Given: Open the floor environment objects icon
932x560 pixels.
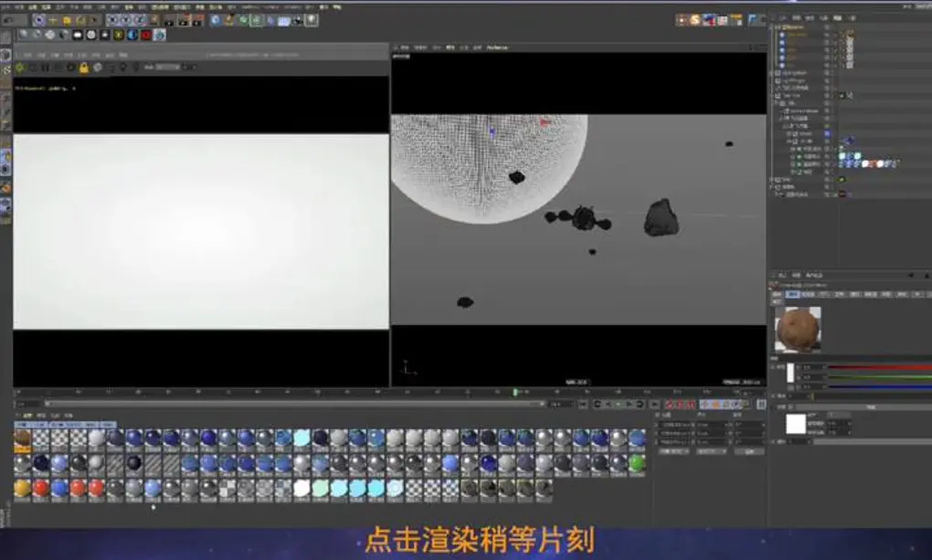Looking at the screenshot, I should click(x=284, y=20).
